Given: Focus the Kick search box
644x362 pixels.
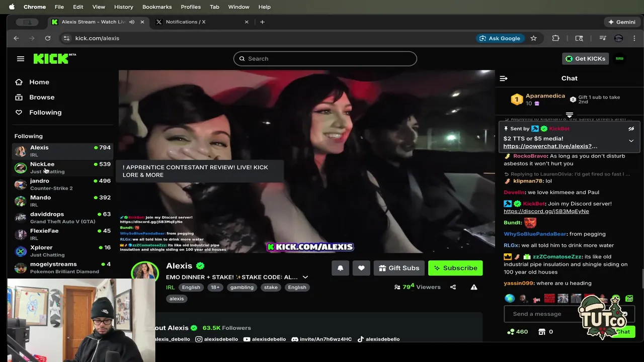Looking at the screenshot, I should (x=325, y=59).
